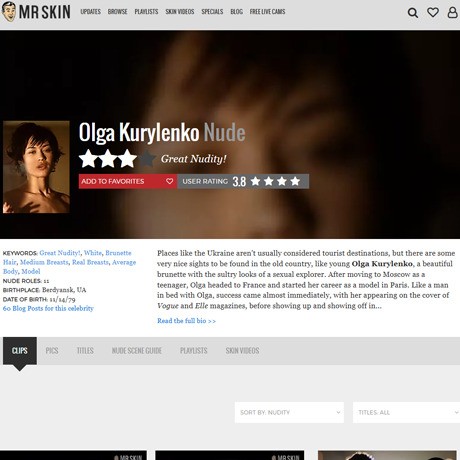Switch to the Pics tab
The width and height of the screenshot is (460, 460).
click(52, 351)
